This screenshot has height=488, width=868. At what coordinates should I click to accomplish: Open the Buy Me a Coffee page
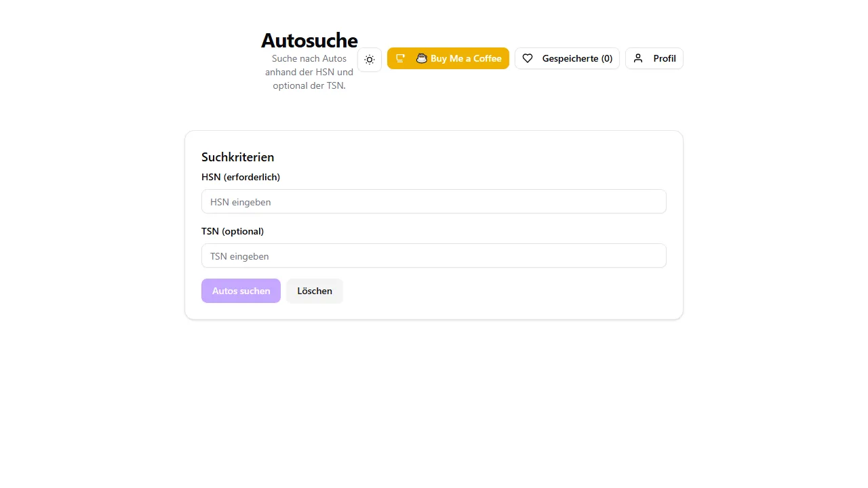click(x=448, y=58)
